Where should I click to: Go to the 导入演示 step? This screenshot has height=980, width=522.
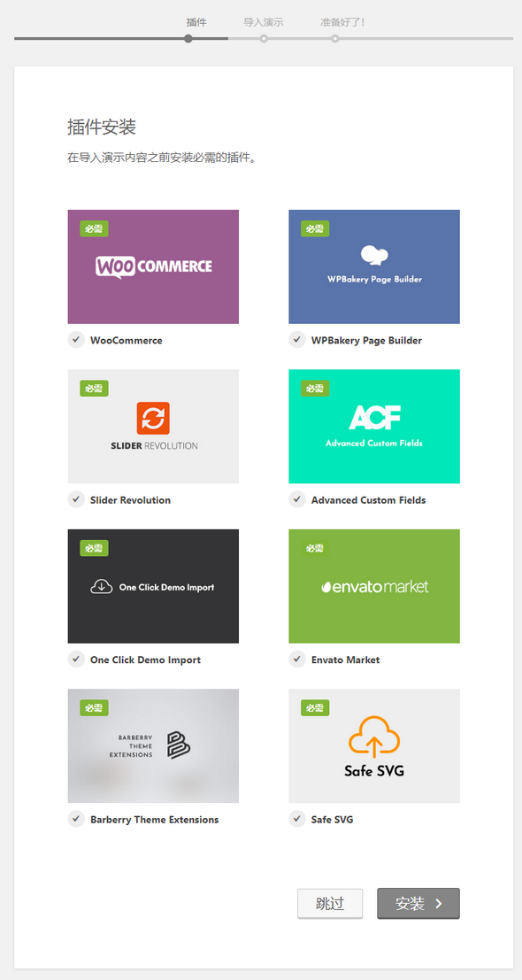pos(264,22)
